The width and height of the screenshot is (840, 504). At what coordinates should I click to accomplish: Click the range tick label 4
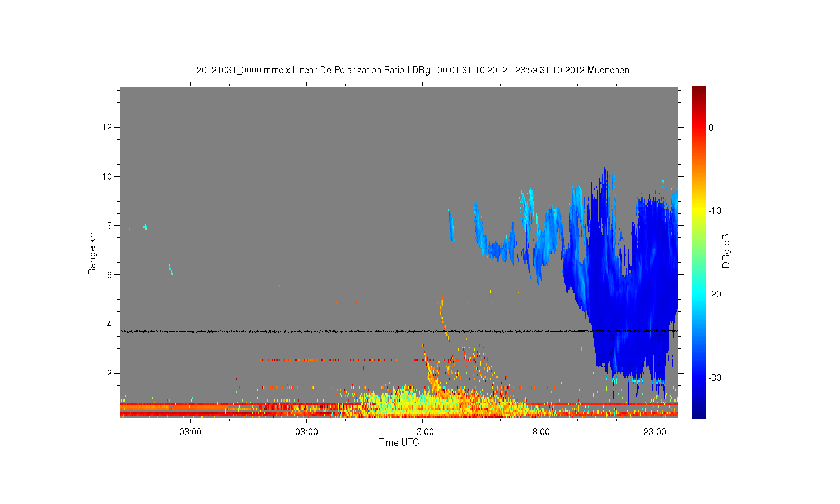point(110,324)
